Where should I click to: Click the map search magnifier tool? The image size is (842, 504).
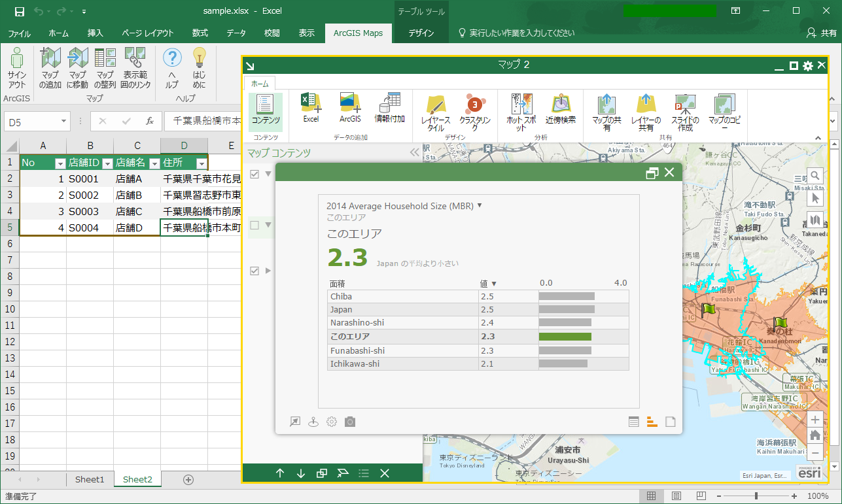(x=815, y=176)
